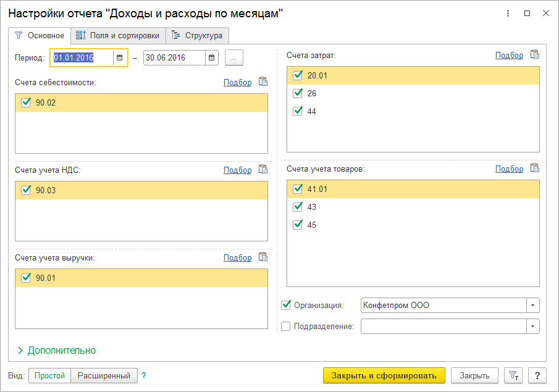559x392 pixels.
Task: Expand the Дополнительно section
Action: 57,350
